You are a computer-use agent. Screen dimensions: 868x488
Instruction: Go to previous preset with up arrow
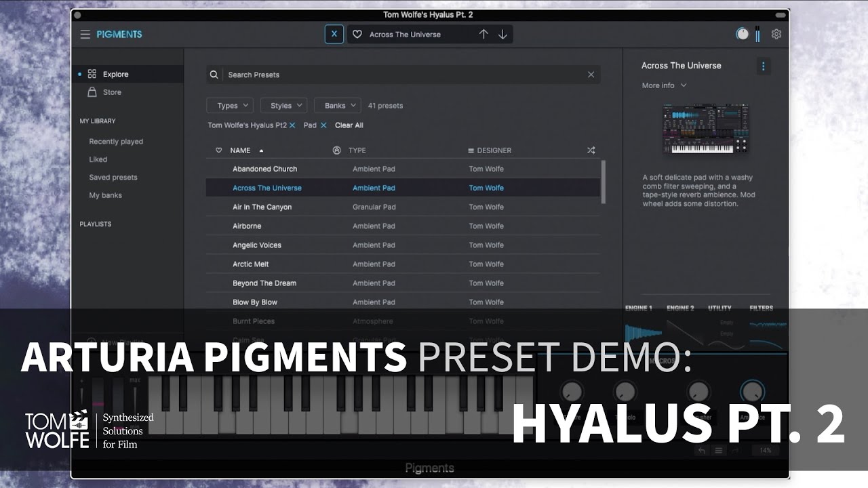(x=484, y=35)
